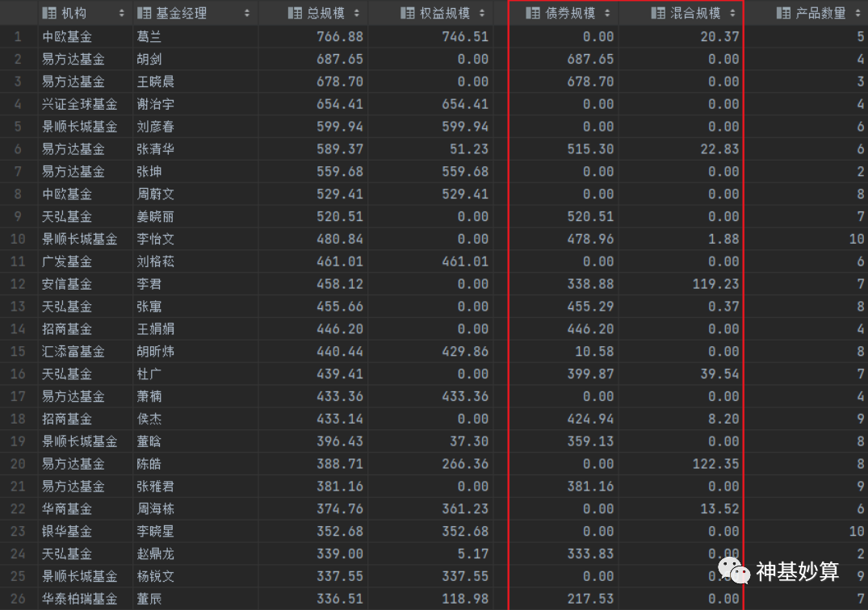Select the 机构 column header label
This screenshot has width=868, height=610.
tap(73, 13)
